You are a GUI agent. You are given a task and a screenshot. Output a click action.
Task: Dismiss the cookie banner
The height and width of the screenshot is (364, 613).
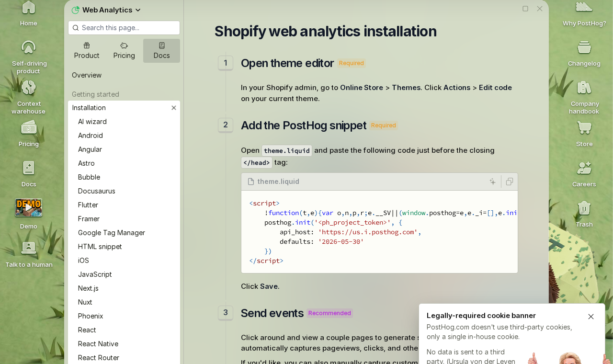coord(591,317)
